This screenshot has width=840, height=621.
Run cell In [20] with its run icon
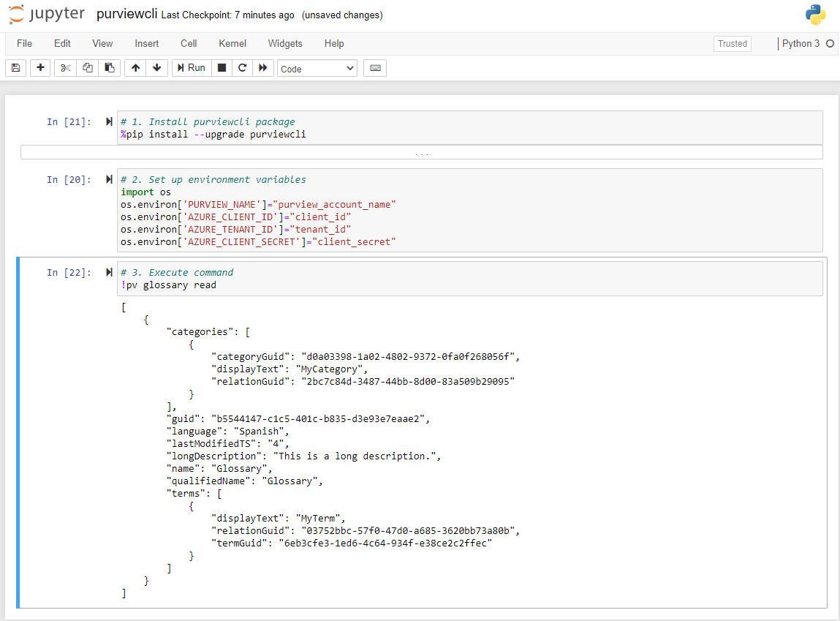coord(109,179)
